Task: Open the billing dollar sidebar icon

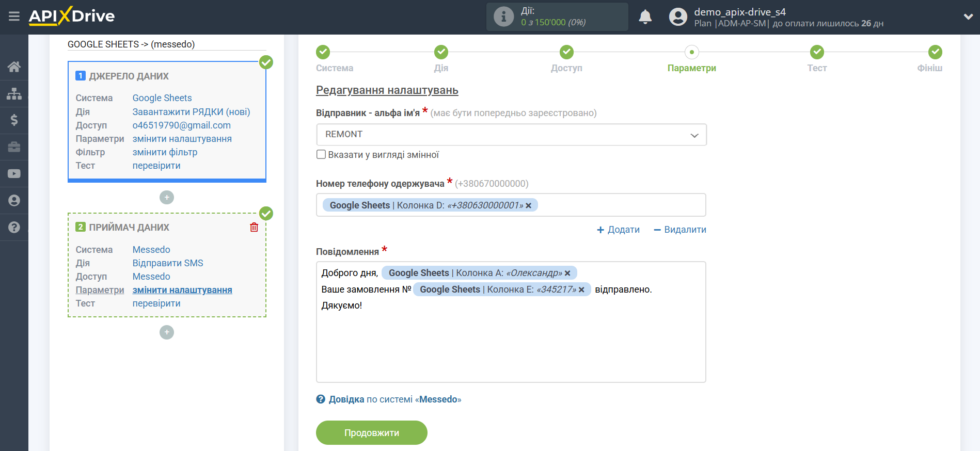Action: pos(14,120)
